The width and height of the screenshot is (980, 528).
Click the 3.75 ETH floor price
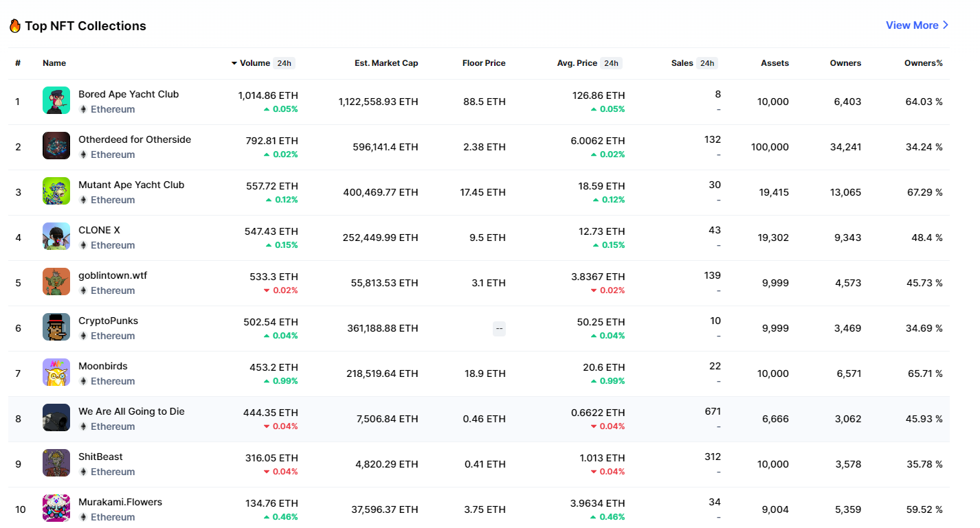point(485,509)
